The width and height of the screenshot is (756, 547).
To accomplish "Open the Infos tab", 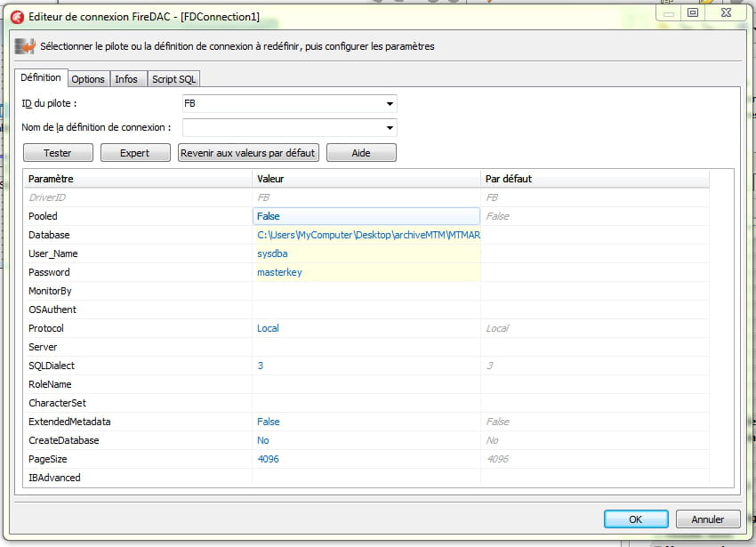I will point(126,79).
